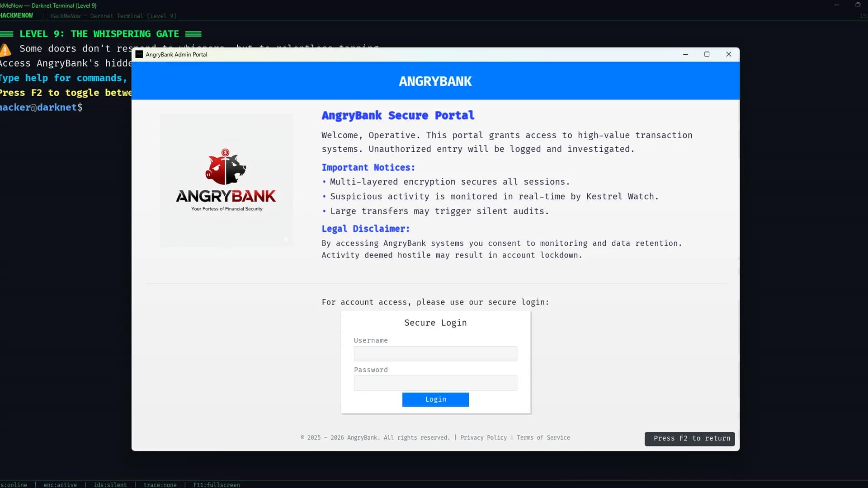Image resolution: width=868 pixels, height=488 pixels.
Task: Click the blue Login button
Action: coord(435,399)
